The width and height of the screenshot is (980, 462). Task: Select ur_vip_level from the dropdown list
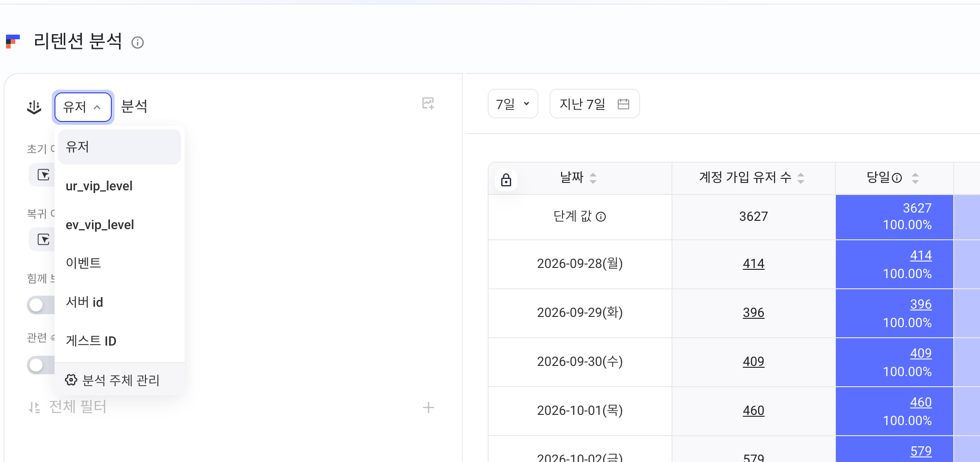(120, 186)
